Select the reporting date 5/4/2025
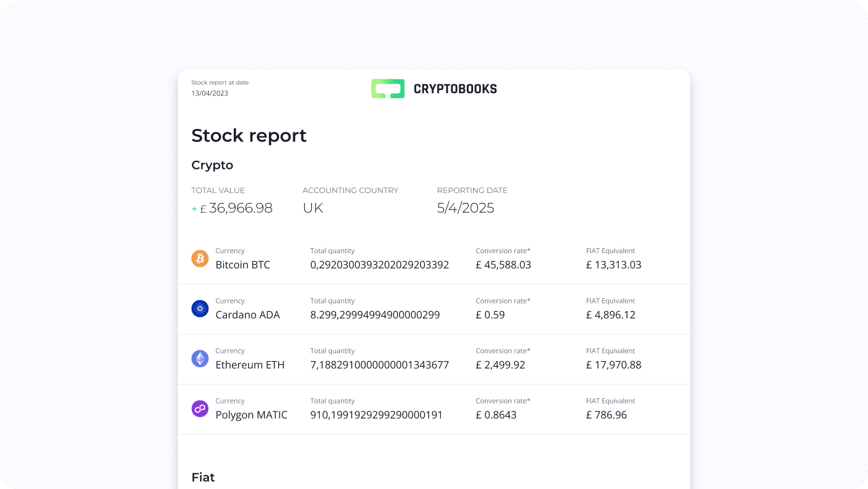This screenshot has height=489, width=868. pos(466,208)
